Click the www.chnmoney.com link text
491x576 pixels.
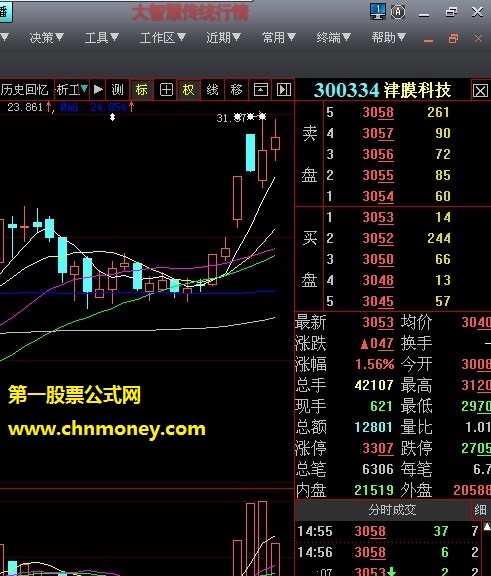coord(106,430)
